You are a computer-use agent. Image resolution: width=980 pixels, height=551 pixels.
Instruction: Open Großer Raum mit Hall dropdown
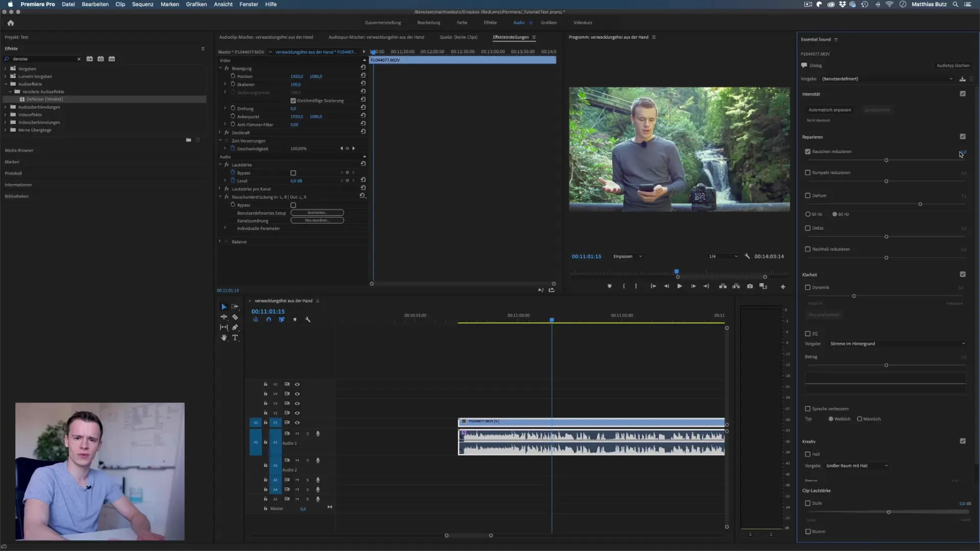(857, 465)
